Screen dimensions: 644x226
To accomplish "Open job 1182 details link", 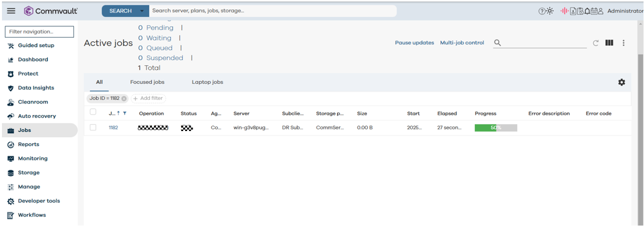I will 113,128.
